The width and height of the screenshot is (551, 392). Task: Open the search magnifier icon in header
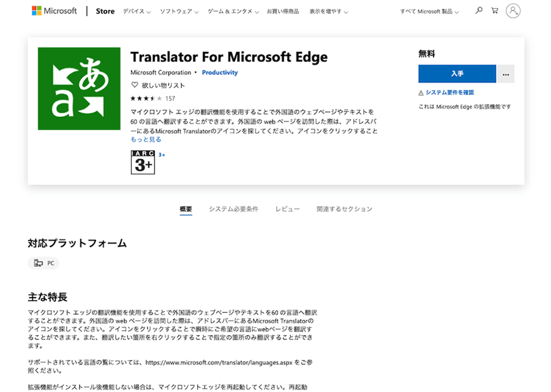[479, 10]
